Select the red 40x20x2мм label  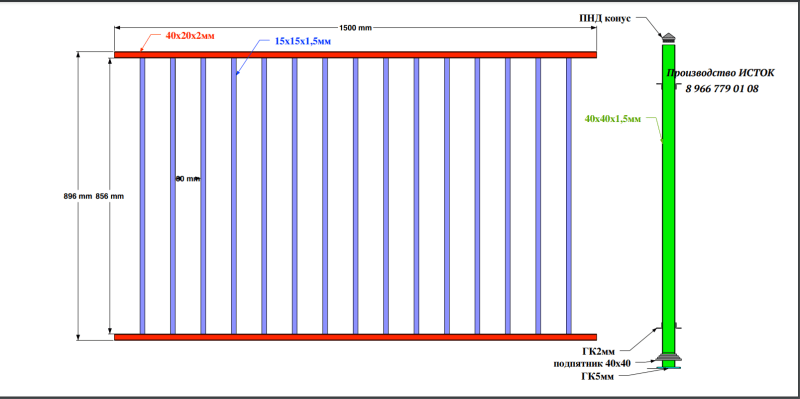click(190, 36)
